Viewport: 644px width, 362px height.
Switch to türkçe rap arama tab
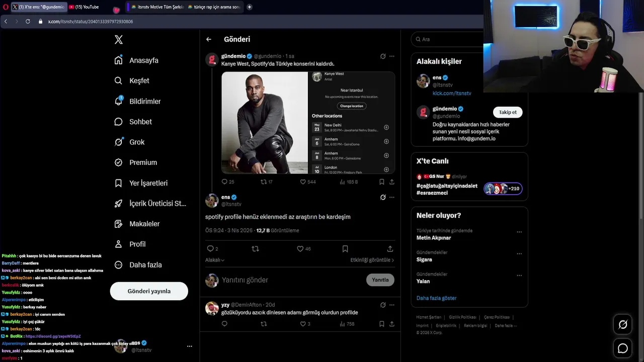(x=214, y=7)
